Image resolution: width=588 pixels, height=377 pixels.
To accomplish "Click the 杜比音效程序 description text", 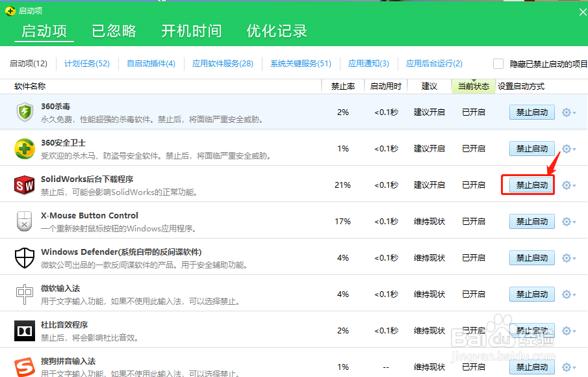I will click(x=90, y=338).
